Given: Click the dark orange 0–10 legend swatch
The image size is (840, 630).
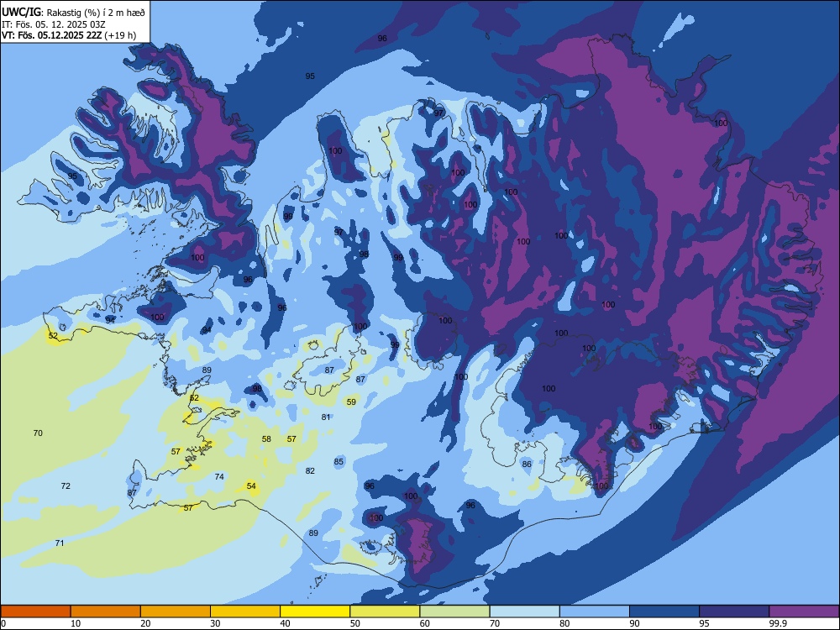Looking at the screenshot, I should tap(35, 612).
